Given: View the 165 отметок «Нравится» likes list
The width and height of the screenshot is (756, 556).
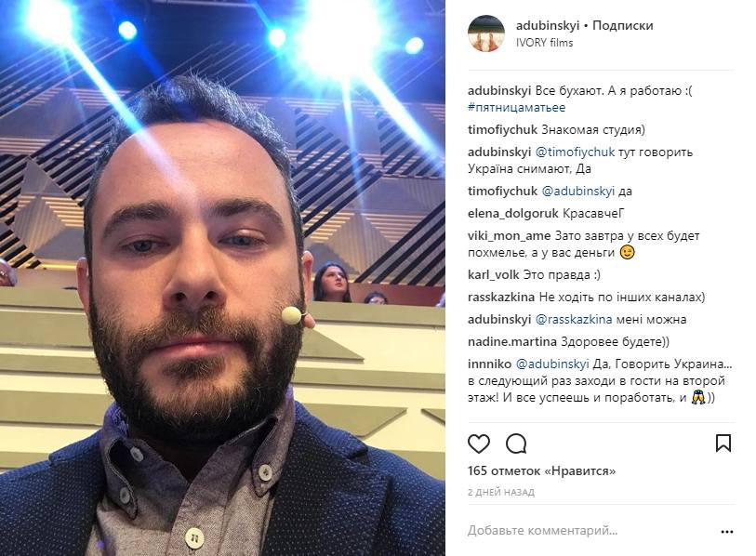Looking at the screenshot, I should [x=541, y=471].
